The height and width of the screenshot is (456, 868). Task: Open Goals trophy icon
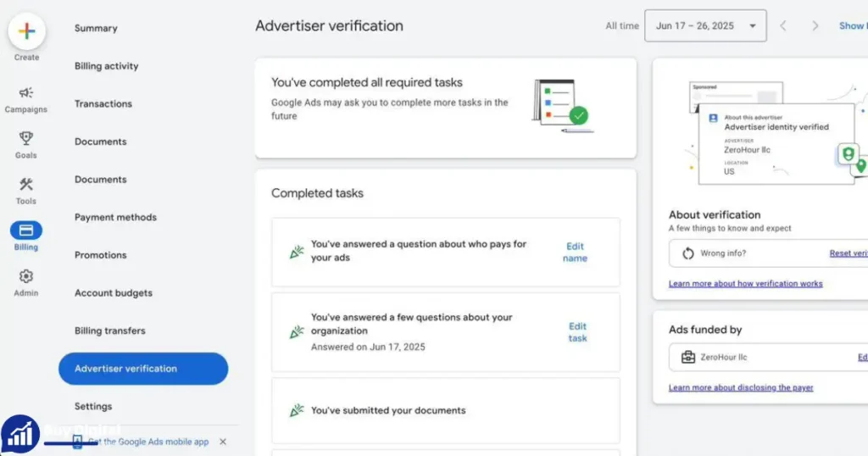[26, 138]
